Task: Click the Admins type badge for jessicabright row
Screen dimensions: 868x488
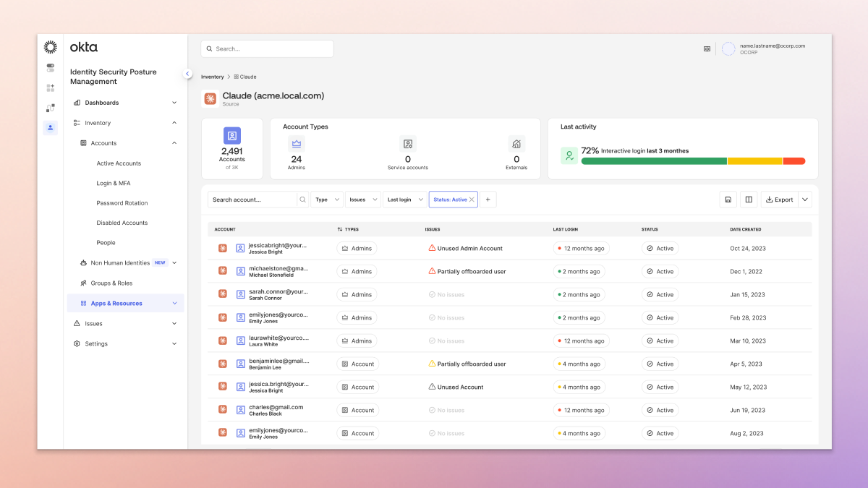Action: click(x=357, y=248)
